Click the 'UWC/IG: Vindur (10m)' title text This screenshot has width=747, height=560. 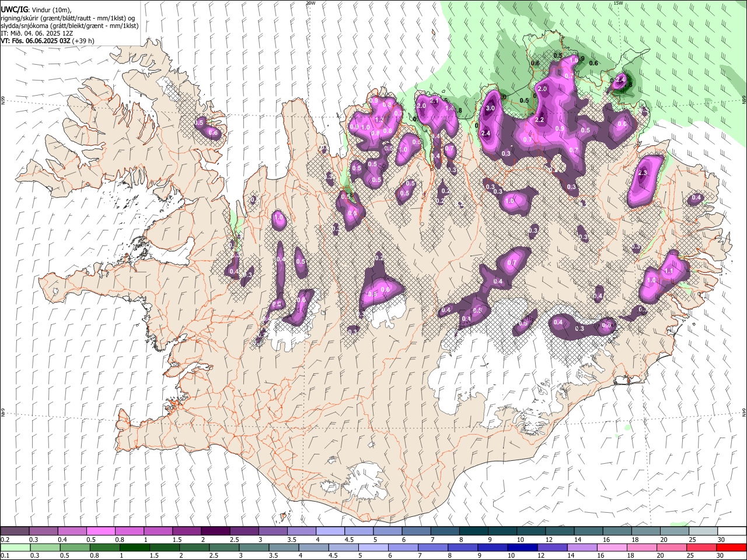36,9
